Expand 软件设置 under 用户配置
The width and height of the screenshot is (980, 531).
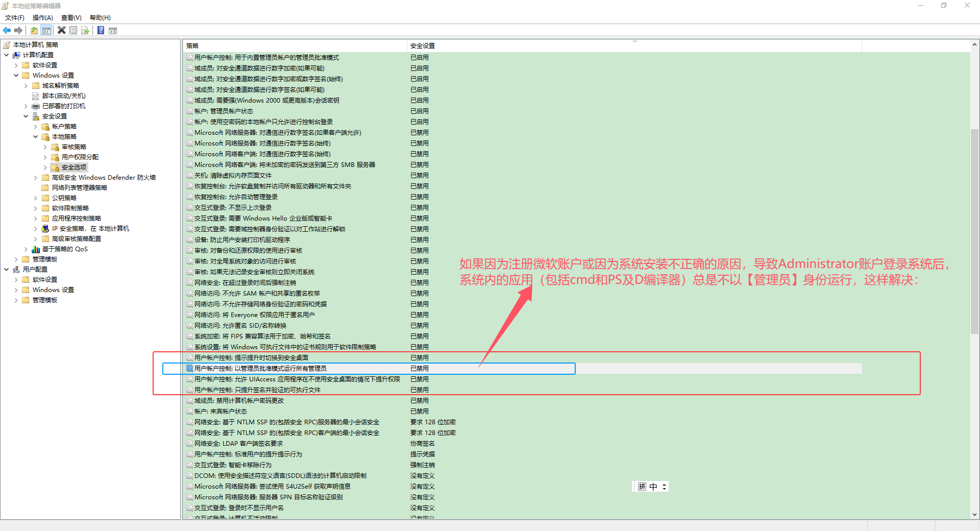pyautogui.click(x=16, y=279)
